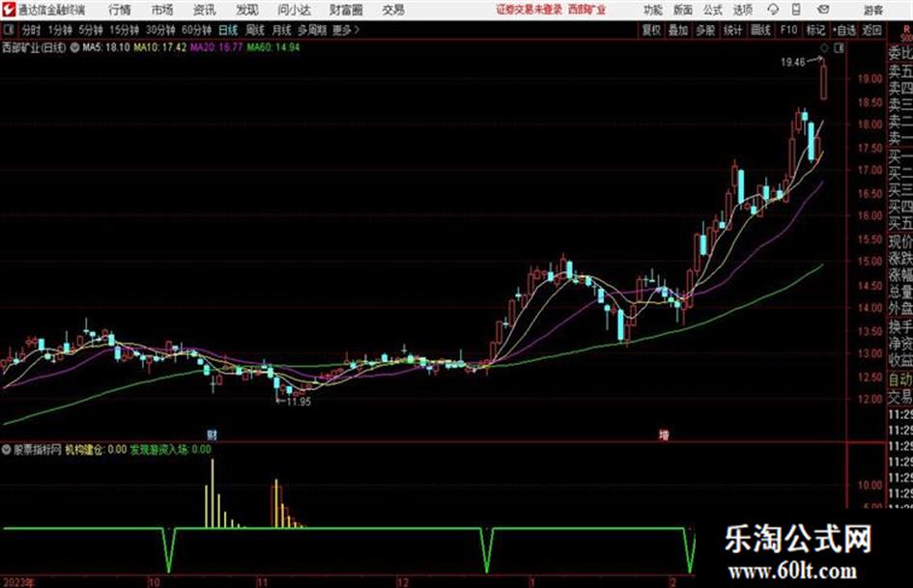Open the 交易 menu

click(x=393, y=10)
